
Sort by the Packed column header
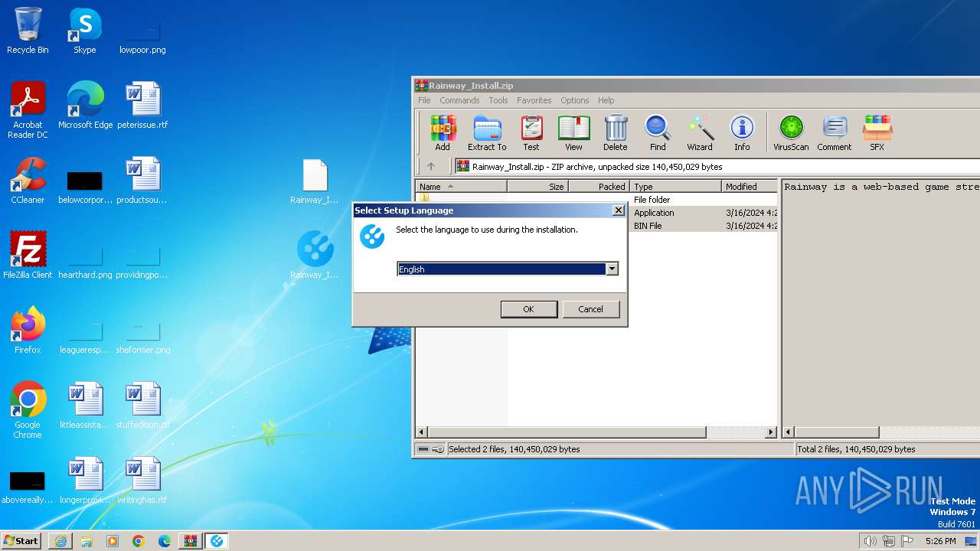point(599,186)
